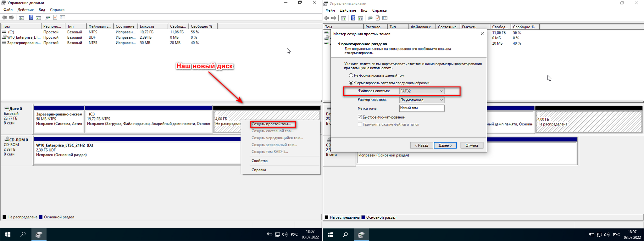Open Действие menu in the left window
Viewport: 644px width, 241px height.
tap(25, 10)
